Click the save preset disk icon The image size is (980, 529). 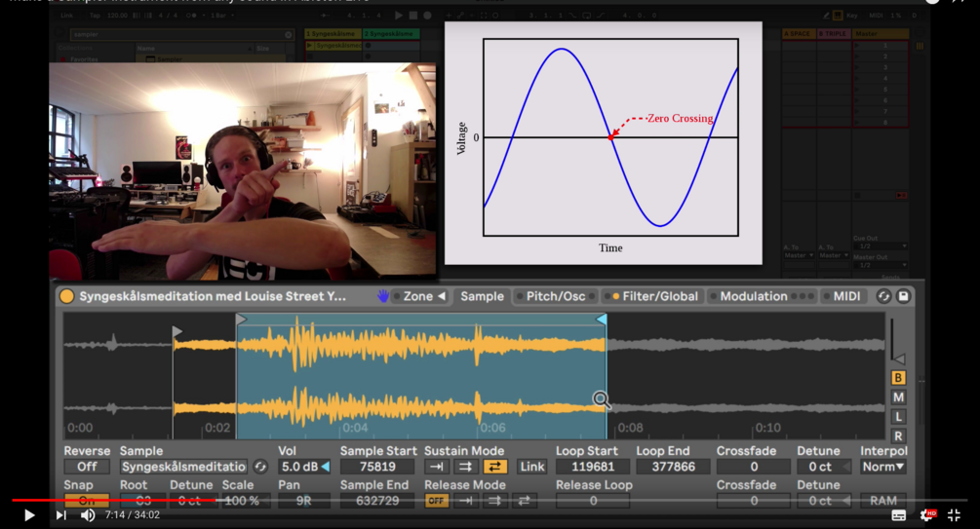click(x=903, y=296)
